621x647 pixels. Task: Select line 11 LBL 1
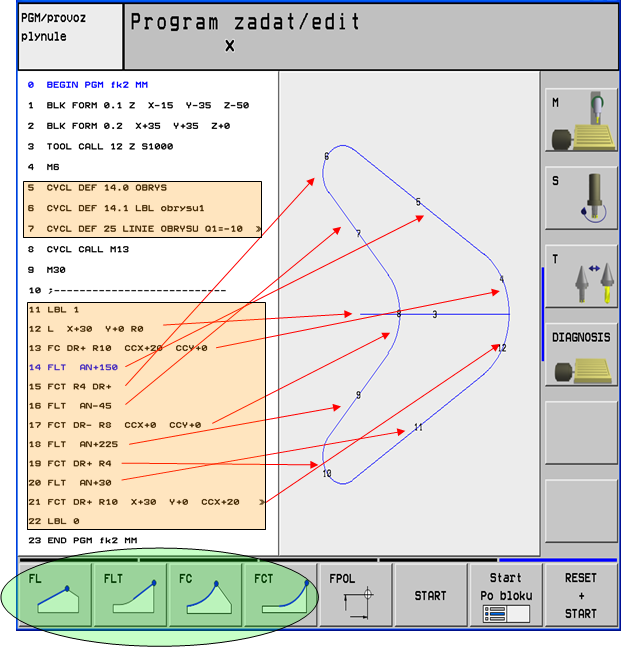pos(54,309)
